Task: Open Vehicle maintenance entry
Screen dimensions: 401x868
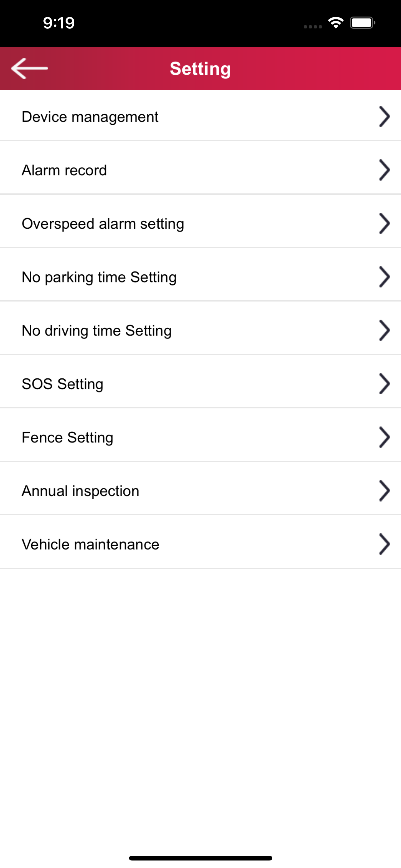Action: click(200, 542)
